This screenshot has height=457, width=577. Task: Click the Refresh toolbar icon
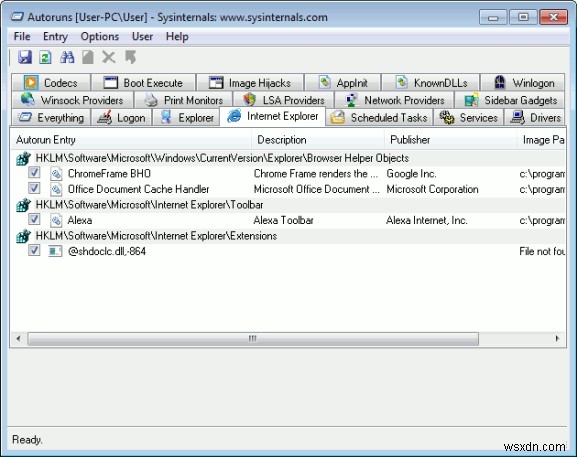coord(45,57)
